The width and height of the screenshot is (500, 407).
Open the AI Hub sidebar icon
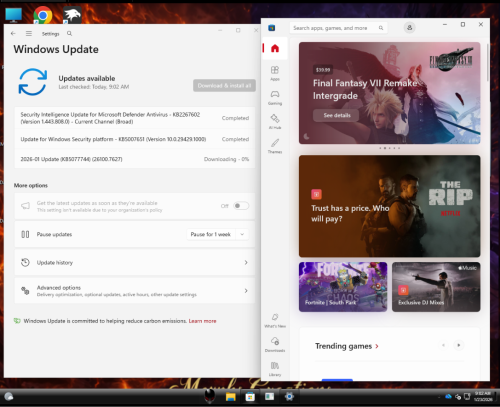click(275, 122)
